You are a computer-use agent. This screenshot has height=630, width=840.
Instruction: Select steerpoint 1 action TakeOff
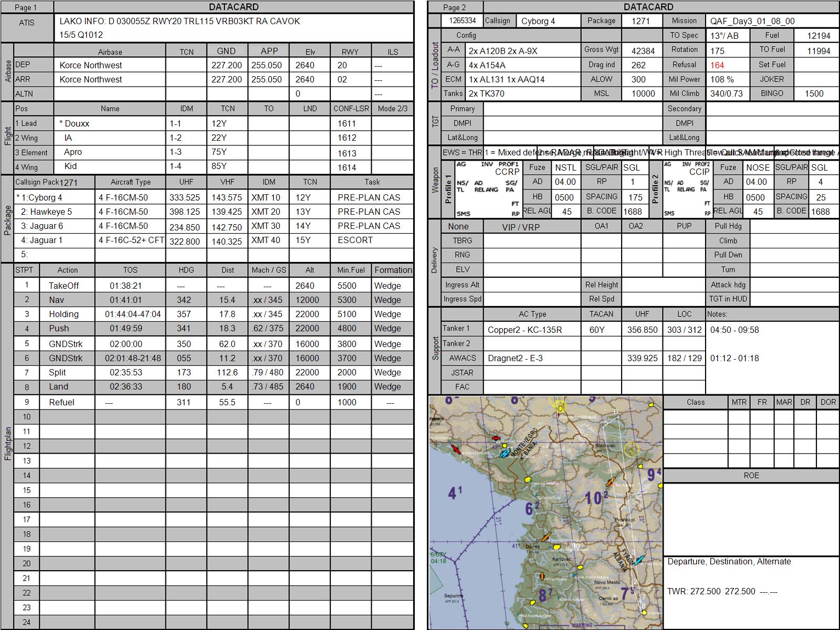tap(64, 286)
